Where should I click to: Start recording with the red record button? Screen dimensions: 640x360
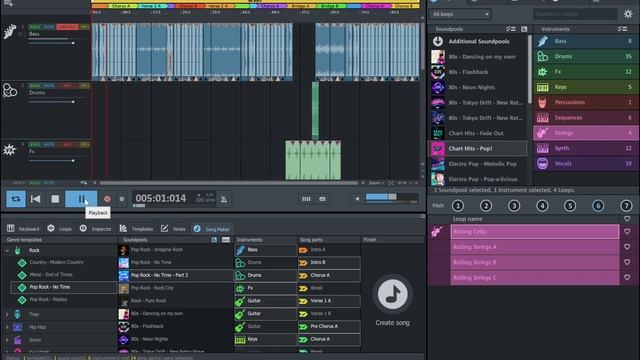107,199
